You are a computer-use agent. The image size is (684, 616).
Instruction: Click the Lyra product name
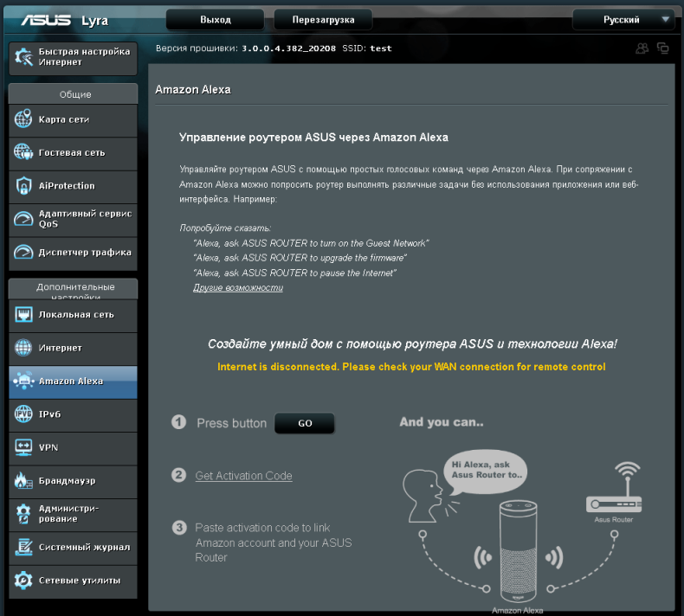click(94, 21)
